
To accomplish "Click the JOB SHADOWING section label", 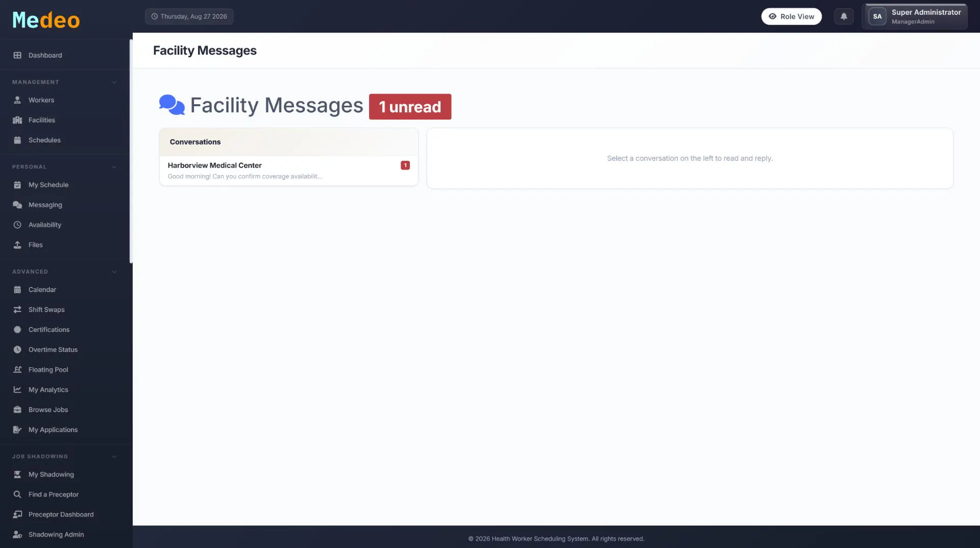I will (40, 457).
